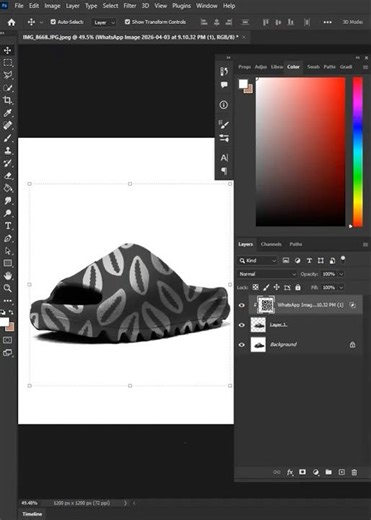
Task: Select the Rectangle shape tool
Action: pyautogui.click(x=7, y=263)
